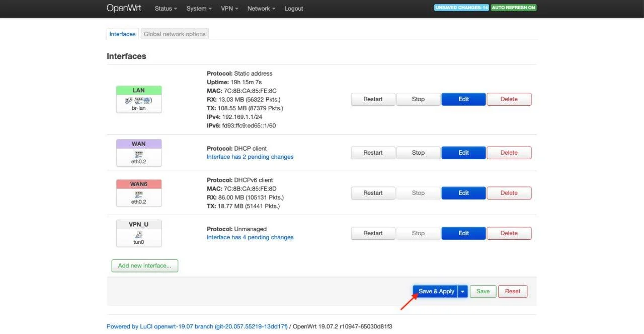Image resolution: width=644 pixels, height=334 pixels.
Task: Click the VPN_U tun0 interface icon
Action: click(x=138, y=234)
